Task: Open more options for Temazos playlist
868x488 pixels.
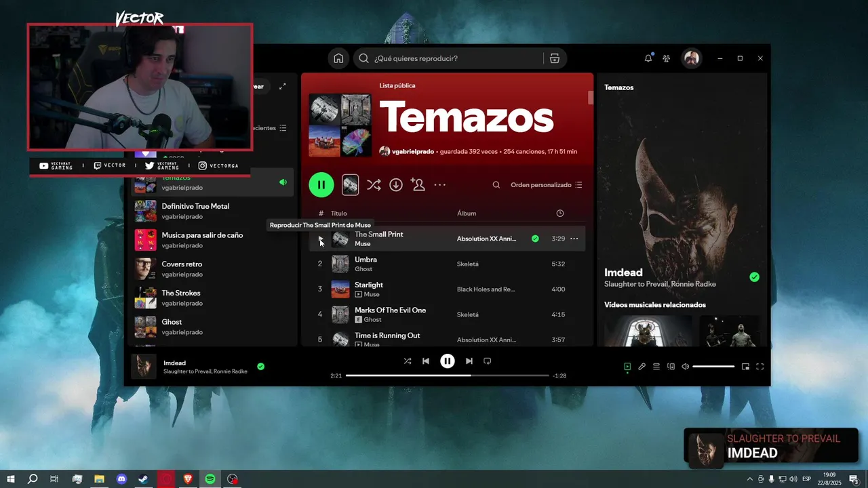Action: [x=440, y=184]
